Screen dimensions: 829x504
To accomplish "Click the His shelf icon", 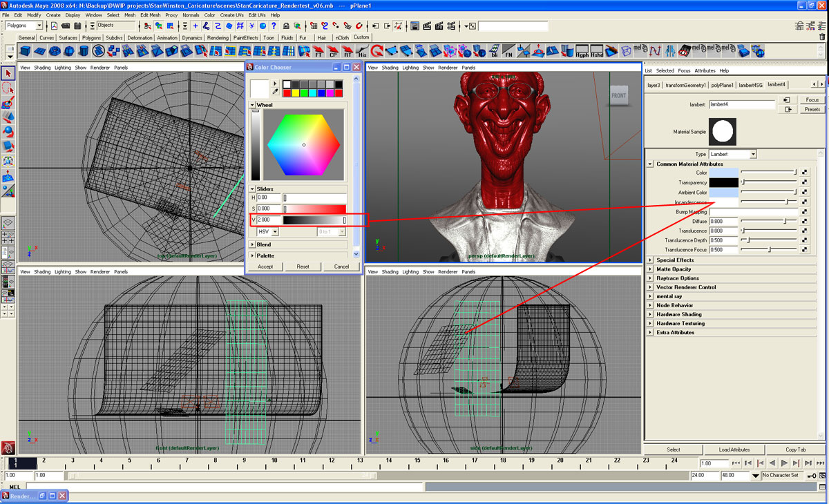I will pos(363,52).
